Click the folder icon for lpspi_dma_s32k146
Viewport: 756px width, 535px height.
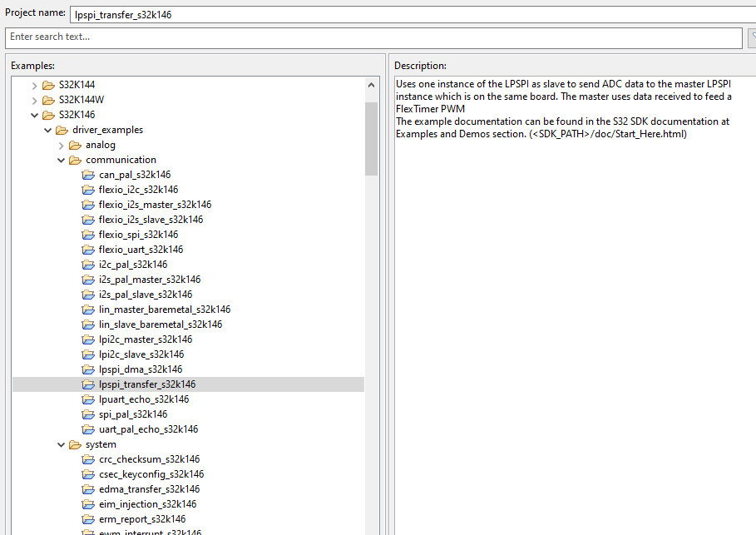coord(88,369)
